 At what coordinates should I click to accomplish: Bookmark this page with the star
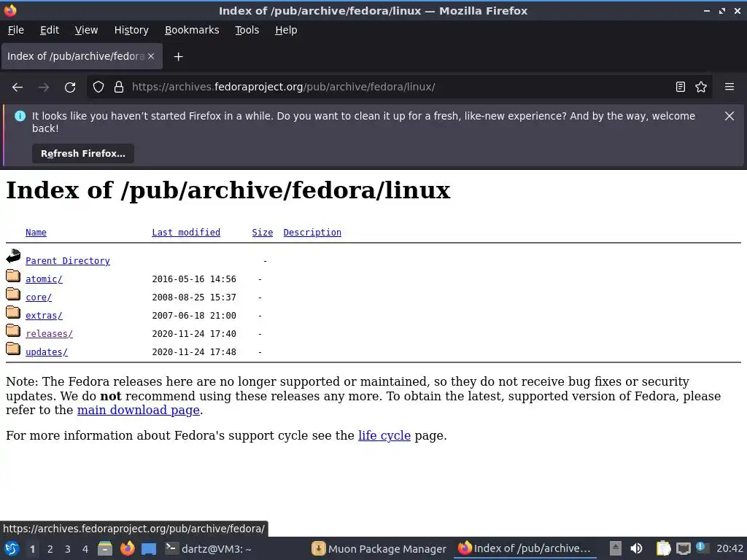pos(701,87)
